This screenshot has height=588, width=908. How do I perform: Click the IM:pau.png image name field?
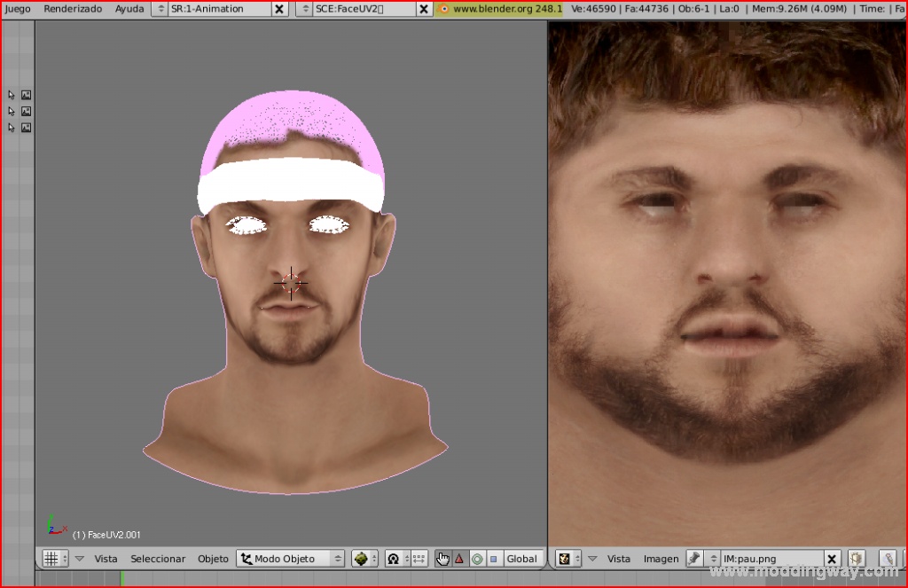pos(771,559)
